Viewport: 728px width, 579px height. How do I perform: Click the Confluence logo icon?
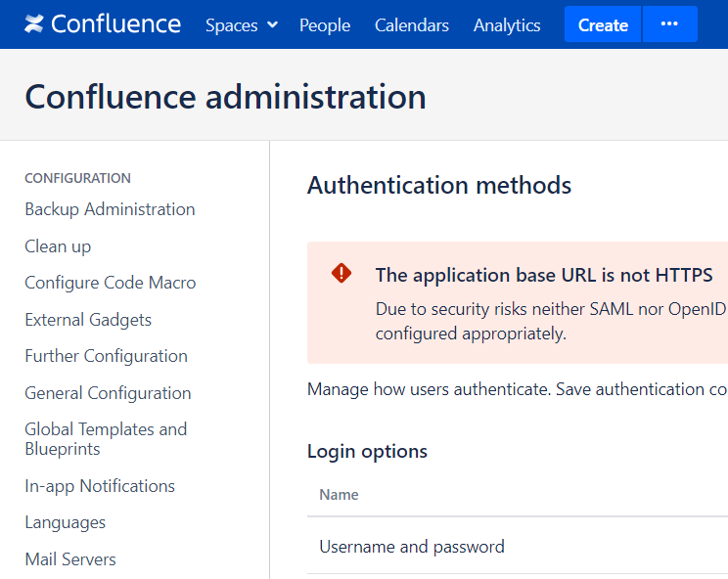[34, 24]
